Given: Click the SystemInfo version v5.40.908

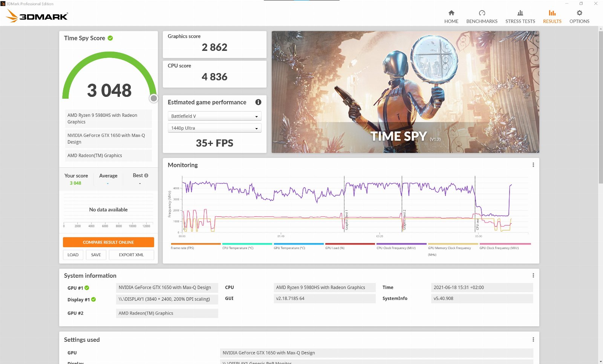Looking at the screenshot, I should click(482, 298).
